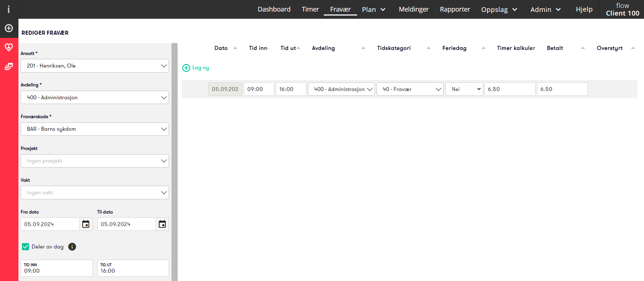
Task: Sort table by Dato column arrow
Action: coord(235,48)
